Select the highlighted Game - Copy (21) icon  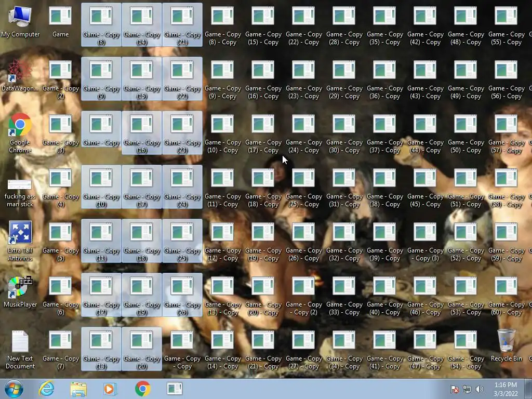pos(182,25)
